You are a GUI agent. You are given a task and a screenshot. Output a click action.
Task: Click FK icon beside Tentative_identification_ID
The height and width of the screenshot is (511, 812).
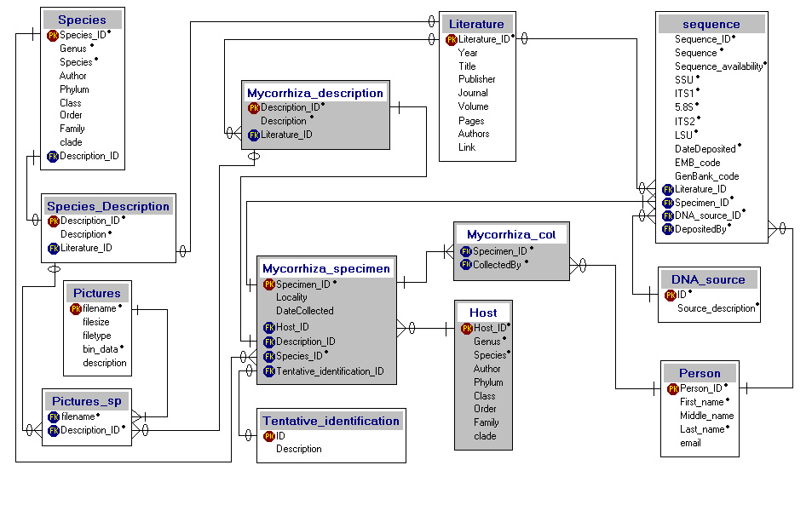click(268, 371)
